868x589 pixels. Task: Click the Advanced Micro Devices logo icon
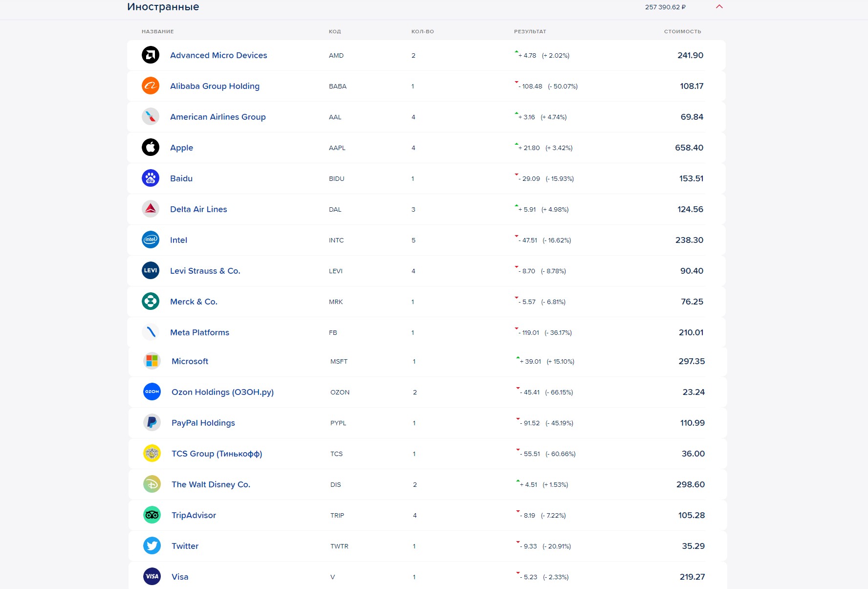click(151, 55)
